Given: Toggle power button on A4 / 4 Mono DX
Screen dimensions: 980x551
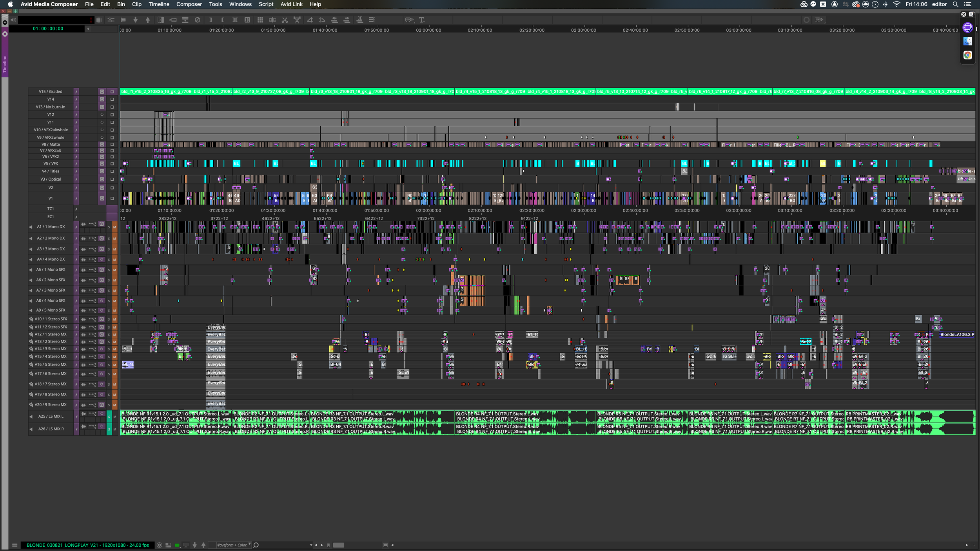Looking at the screenshot, I should tap(102, 259).
